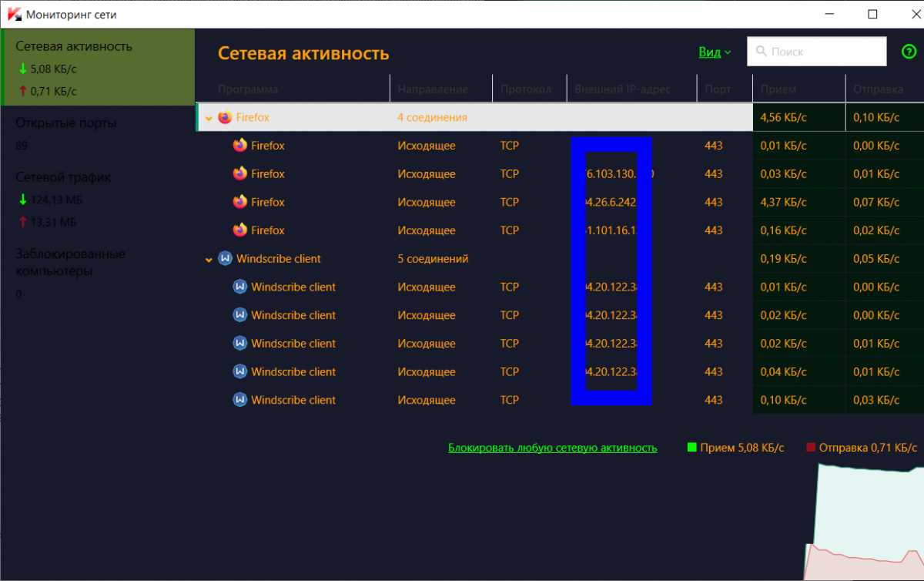924x581 pixels.
Task: Sort by the Отправка column header
Action: click(x=878, y=89)
